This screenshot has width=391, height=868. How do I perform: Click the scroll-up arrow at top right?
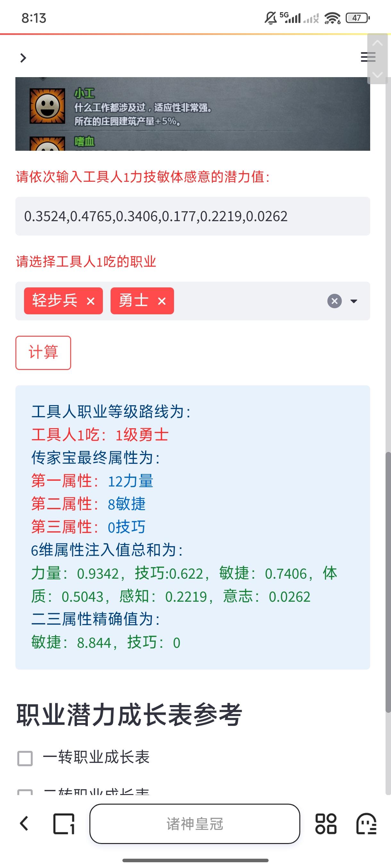click(x=377, y=43)
